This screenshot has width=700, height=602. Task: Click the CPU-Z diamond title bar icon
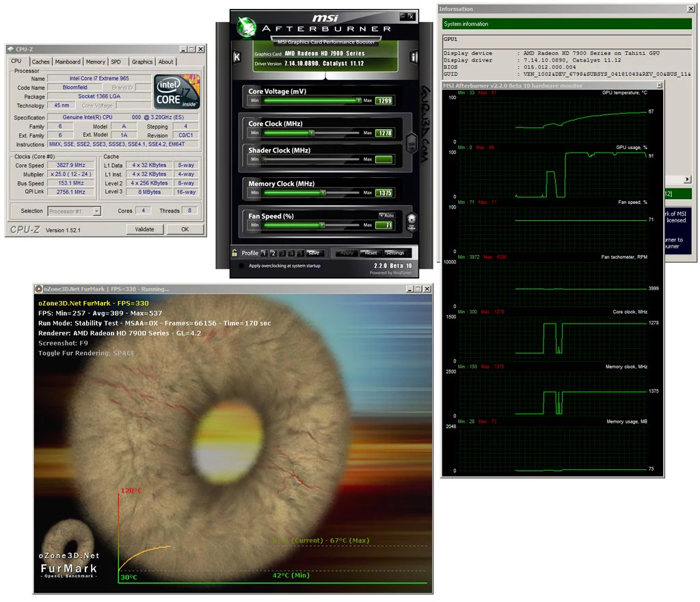12,49
